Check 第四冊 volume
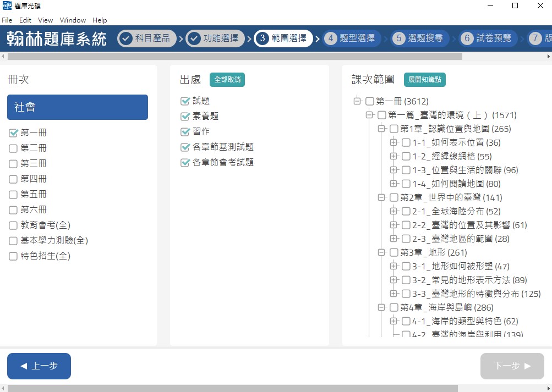This screenshot has width=552, height=392. tap(13, 179)
